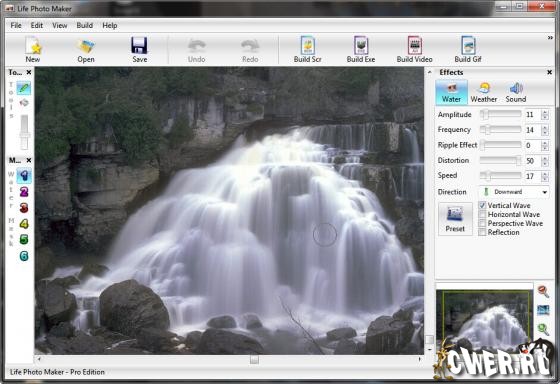Expand the toolbar overflow chevron
Image resolution: width=560 pixels, height=384 pixels.
550,38
